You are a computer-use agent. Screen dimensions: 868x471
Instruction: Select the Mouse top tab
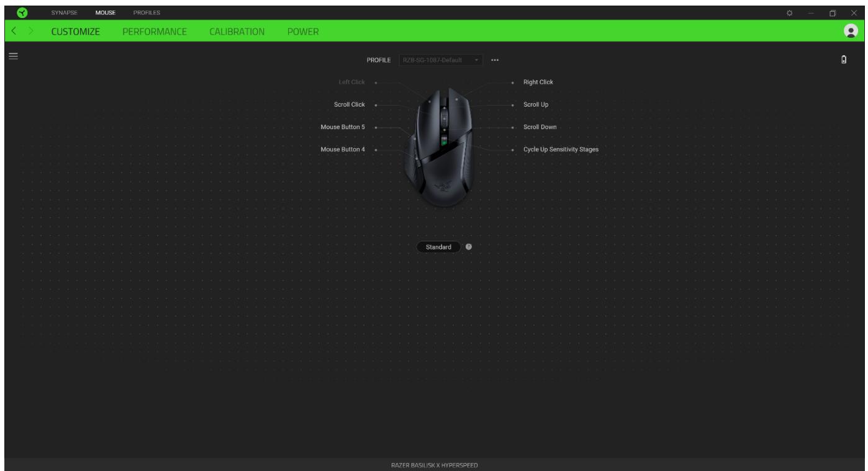pos(106,12)
